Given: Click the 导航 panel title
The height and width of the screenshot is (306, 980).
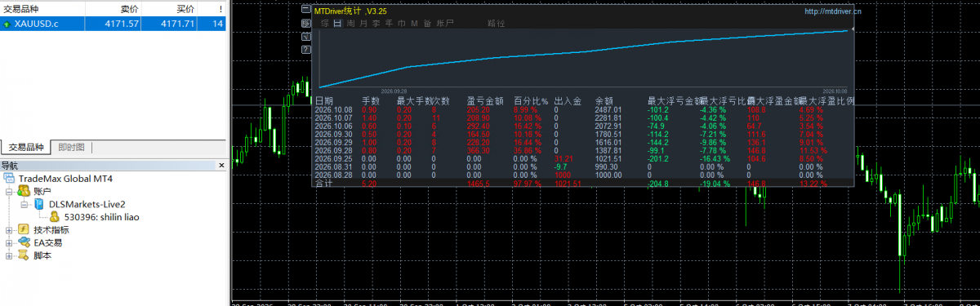Looking at the screenshot, I should pos(9,165).
